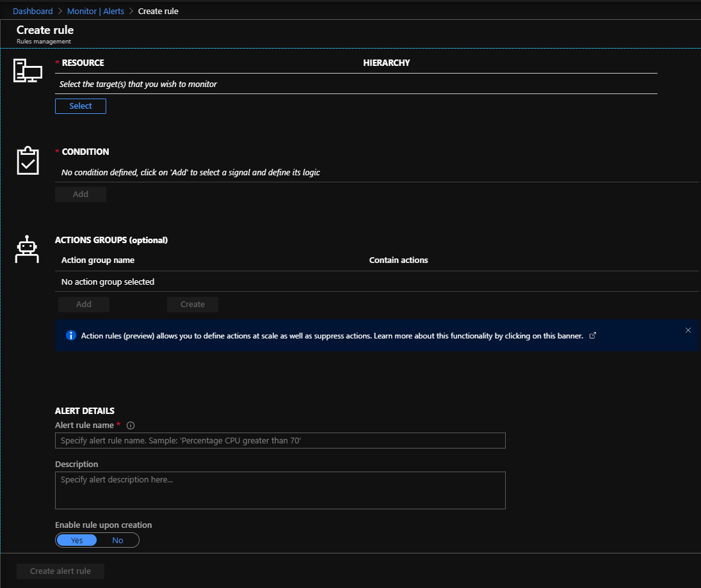
Task: Click Select button to choose resource
Action: [81, 106]
